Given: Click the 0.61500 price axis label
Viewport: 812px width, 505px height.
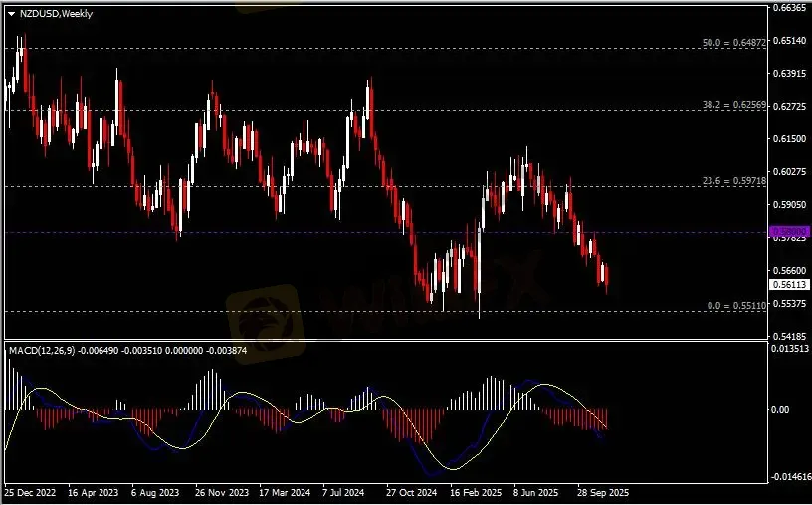Looking at the screenshot, I should click(x=789, y=138).
